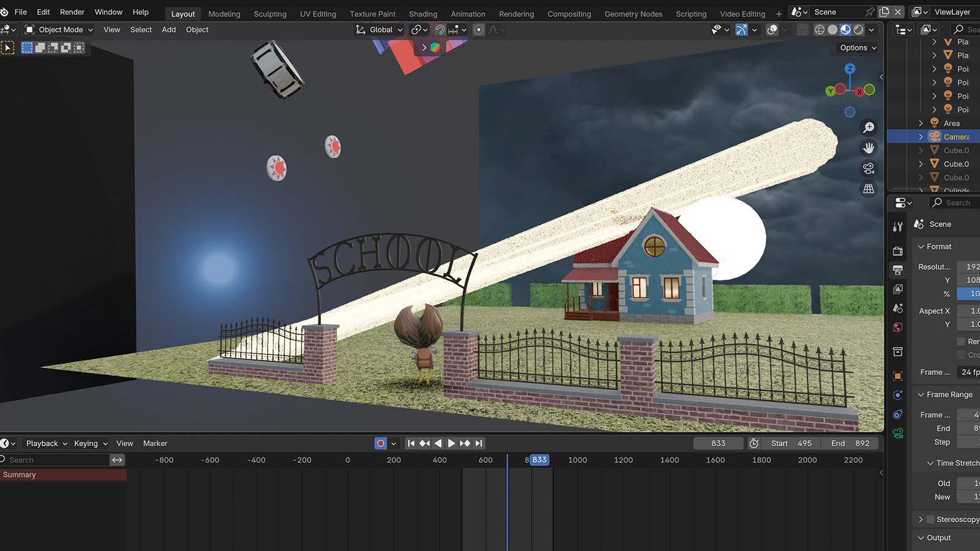Toggle snapping with the magnet icon

point(440,29)
